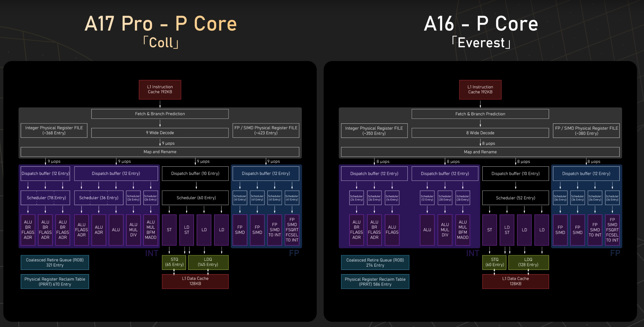Image resolution: width=644 pixels, height=327 pixels.
Task: Select the 'Scheduler (60 Entry)' block
Action: coord(195,198)
